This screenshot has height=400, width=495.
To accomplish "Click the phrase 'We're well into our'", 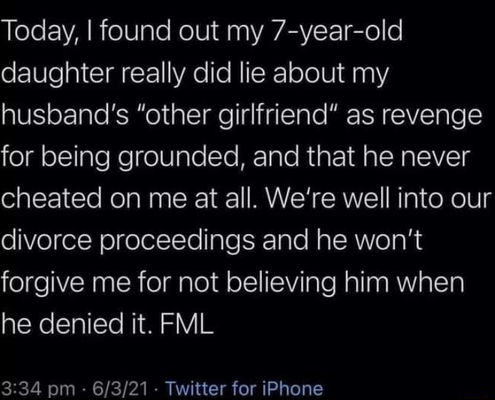I will (382, 199).
